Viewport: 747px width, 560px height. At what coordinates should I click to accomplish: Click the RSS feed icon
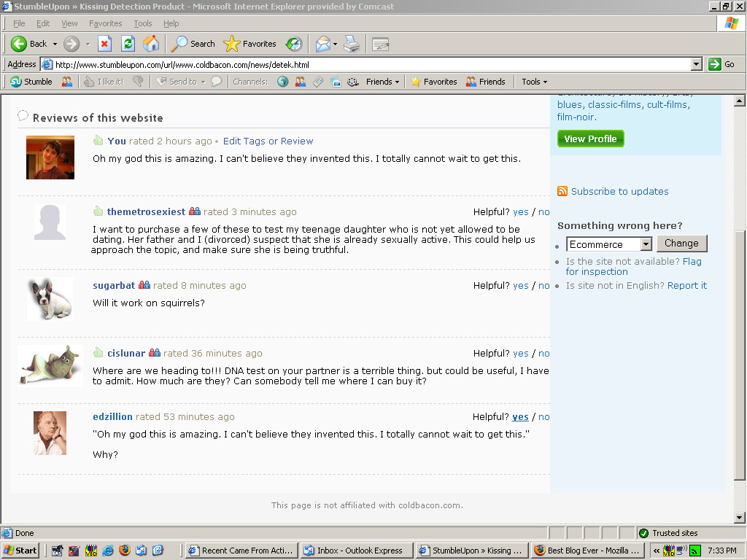(562, 192)
